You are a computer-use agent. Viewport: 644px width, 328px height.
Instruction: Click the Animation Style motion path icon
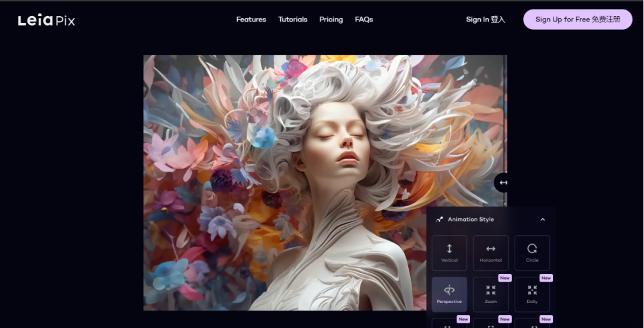point(440,220)
